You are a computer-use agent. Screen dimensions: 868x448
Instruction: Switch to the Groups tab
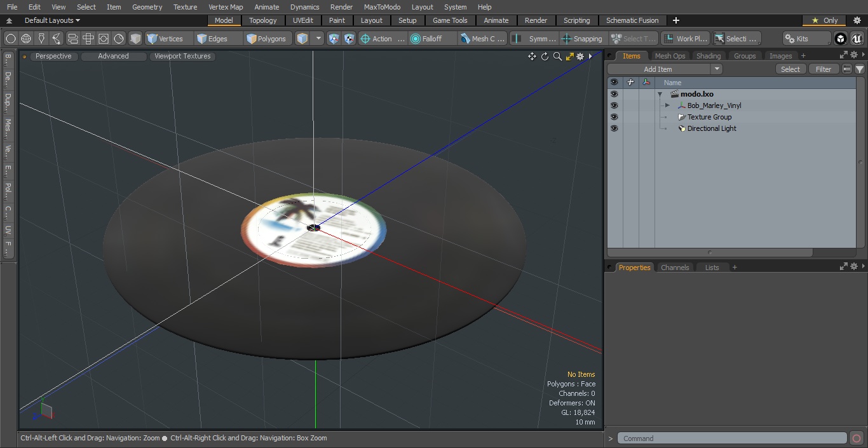(745, 56)
